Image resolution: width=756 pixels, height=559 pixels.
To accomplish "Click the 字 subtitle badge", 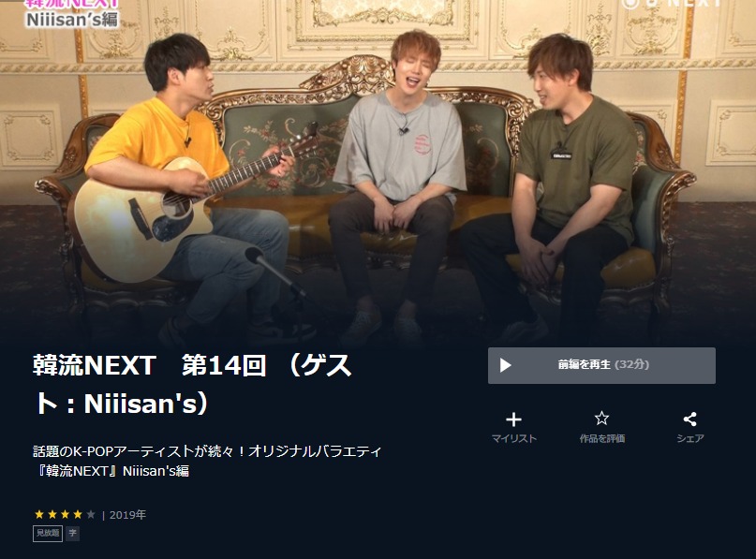I will (73, 534).
